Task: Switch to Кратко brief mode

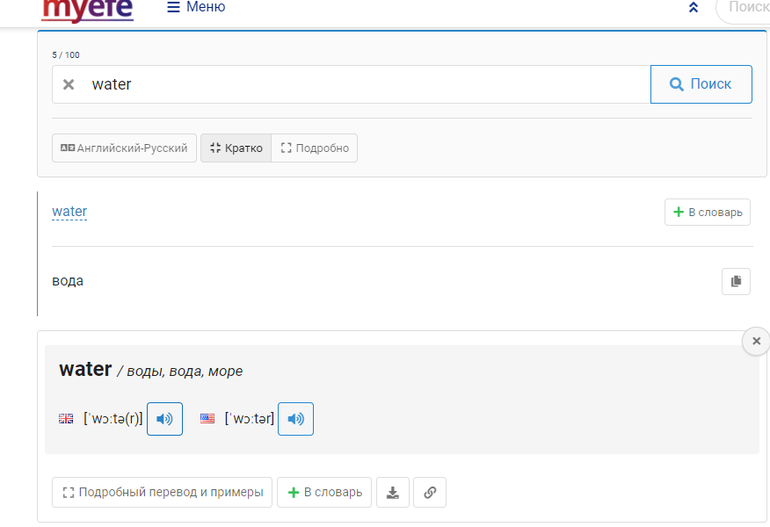Action: click(x=236, y=148)
